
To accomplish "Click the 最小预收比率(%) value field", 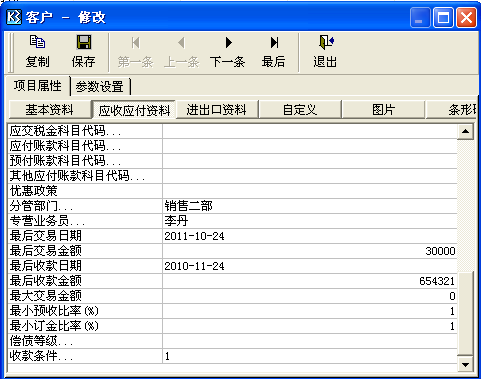I will click(310, 311).
